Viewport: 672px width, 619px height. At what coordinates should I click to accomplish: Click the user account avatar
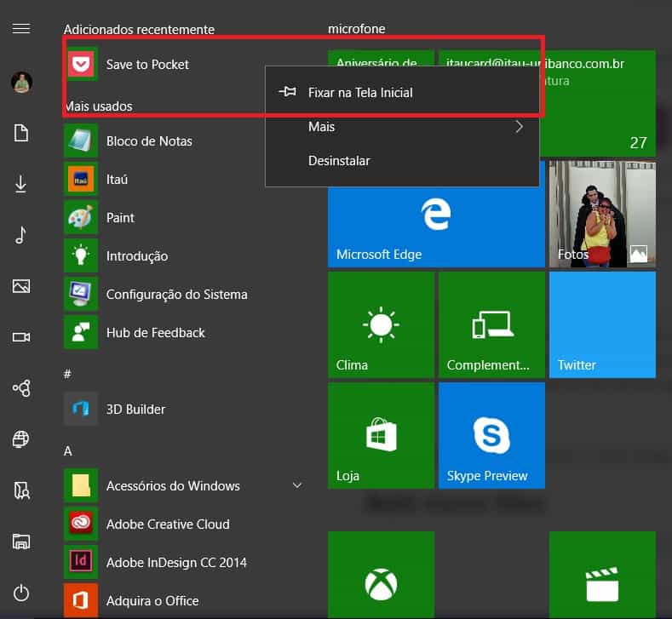tap(21, 82)
